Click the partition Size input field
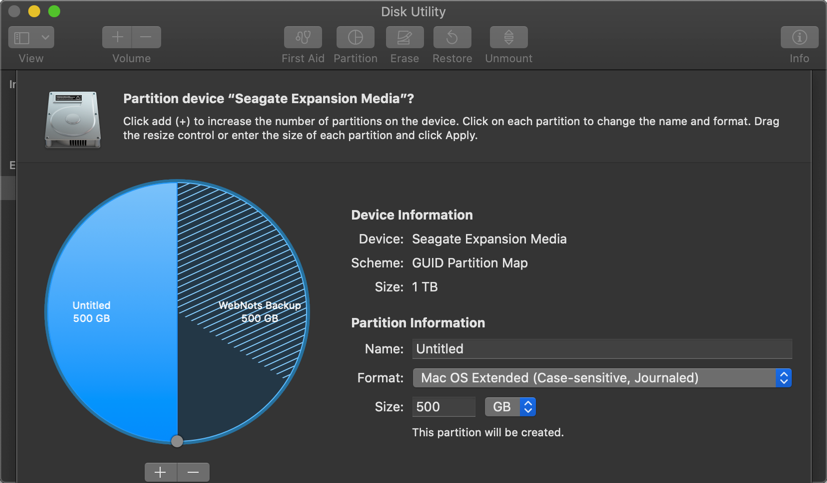The image size is (827, 483). 444,407
